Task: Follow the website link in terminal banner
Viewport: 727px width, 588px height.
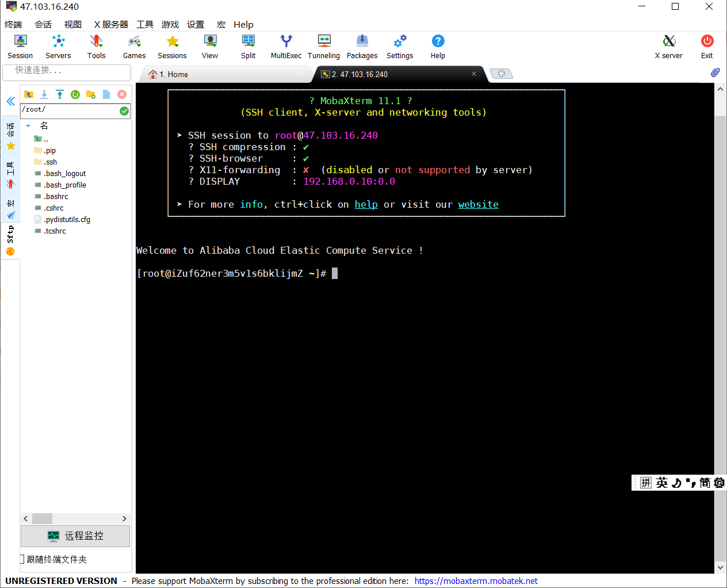Action: point(479,204)
